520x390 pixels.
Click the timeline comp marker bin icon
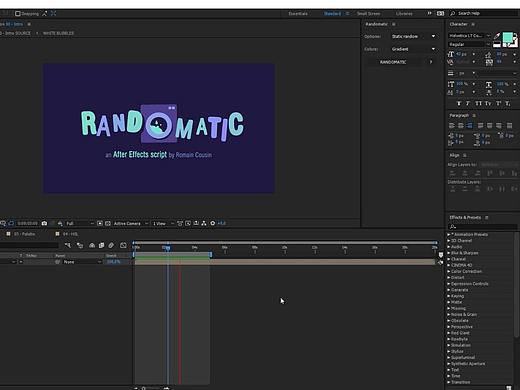point(441,255)
